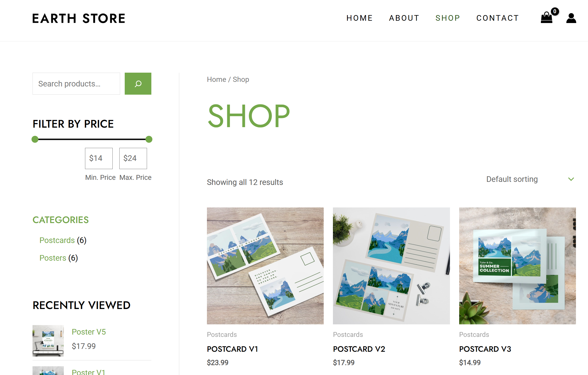Open the Poster V5 recently viewed thumbnail
Screen dimensions: 588x375
(x=48, y=341)
